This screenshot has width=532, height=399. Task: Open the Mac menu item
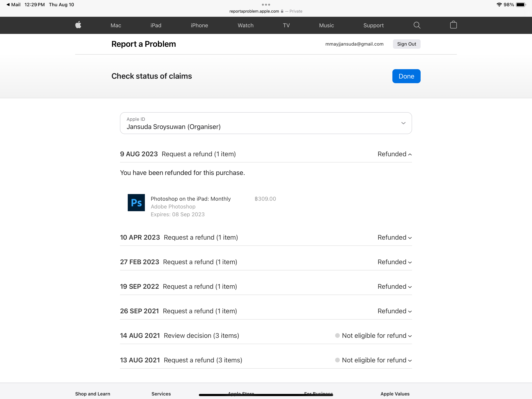point(116,25)
